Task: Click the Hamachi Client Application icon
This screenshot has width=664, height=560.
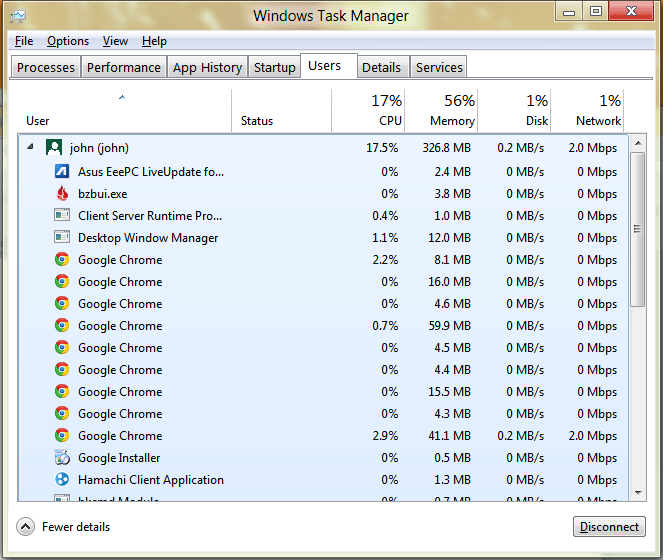Action: point(62,480)
